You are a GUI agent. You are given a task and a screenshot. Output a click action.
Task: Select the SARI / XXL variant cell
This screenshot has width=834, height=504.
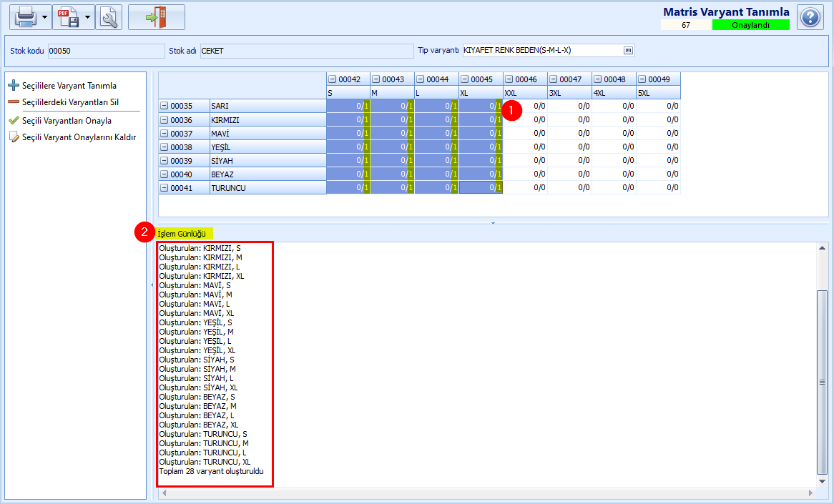click(x=526, y=106)
